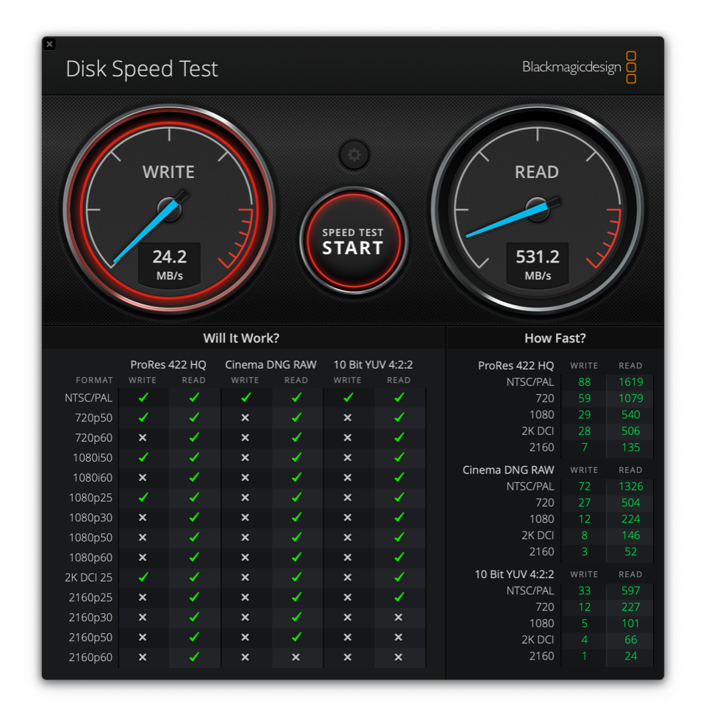
Task: Click 10 Bit YUV write cross for 1080p60
Action: click(x=347, y=557)
